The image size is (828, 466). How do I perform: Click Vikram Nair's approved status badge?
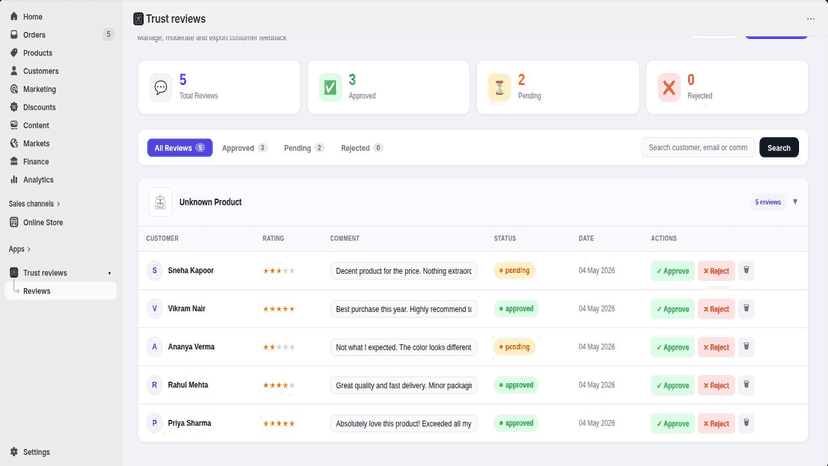(516, 309)
